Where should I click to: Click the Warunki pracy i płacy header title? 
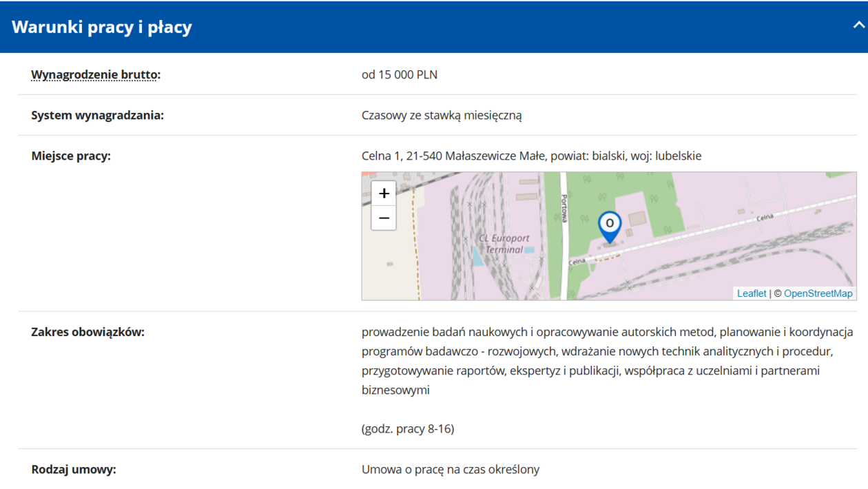102,28
